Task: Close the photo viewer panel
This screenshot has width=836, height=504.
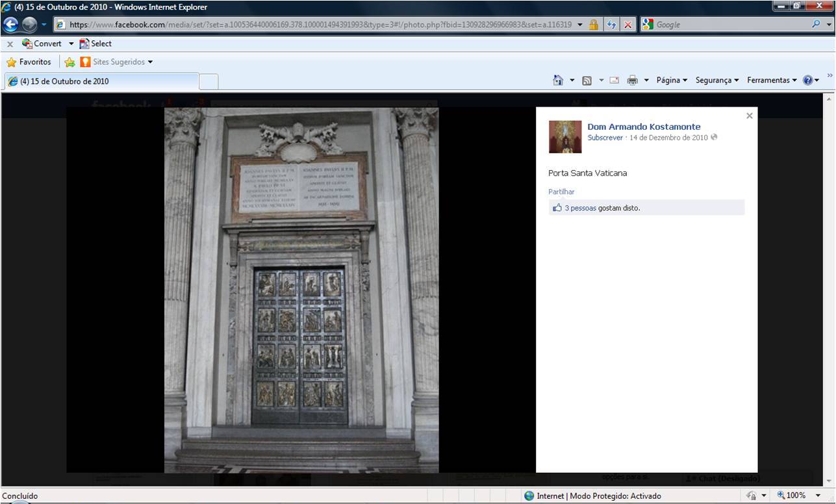Action: tap(749, 116)
